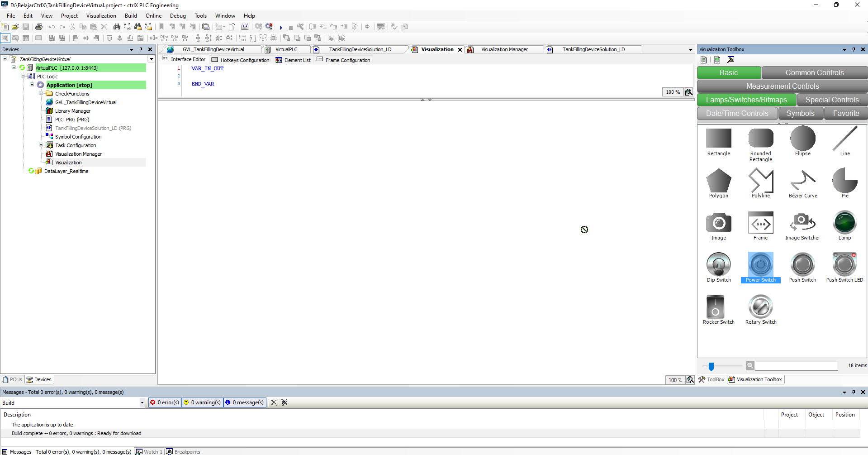
Task: Toggle the 0 warning(s) filter
Action: 203,402
